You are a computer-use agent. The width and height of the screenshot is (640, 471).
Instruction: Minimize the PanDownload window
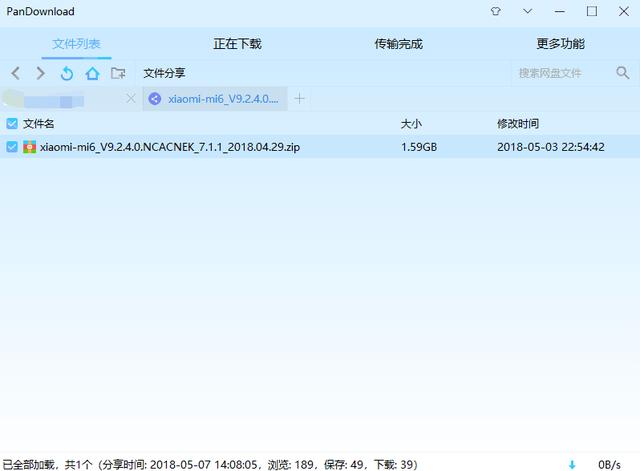[560, 11]
